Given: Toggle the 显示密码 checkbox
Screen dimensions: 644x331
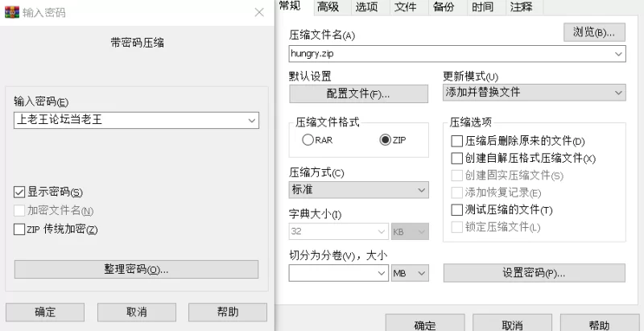Looking at the screenshot, I should click(x=19, y=192).
